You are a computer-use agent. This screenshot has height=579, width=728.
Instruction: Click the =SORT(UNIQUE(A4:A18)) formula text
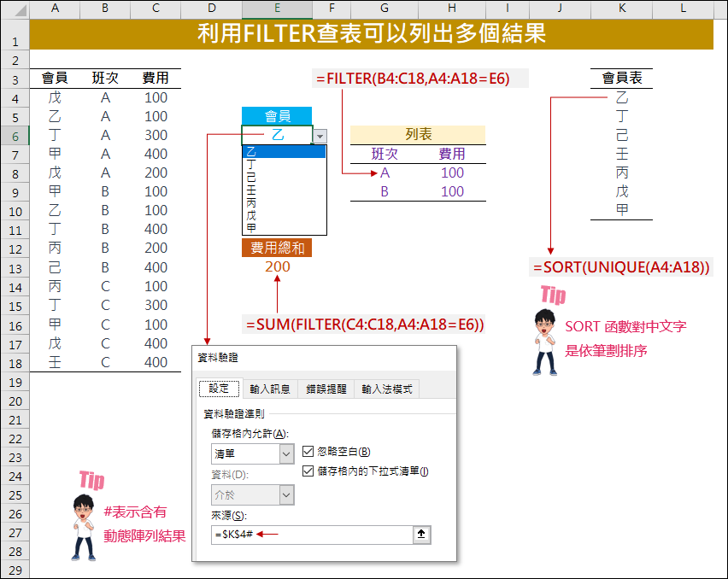(621, 267)
